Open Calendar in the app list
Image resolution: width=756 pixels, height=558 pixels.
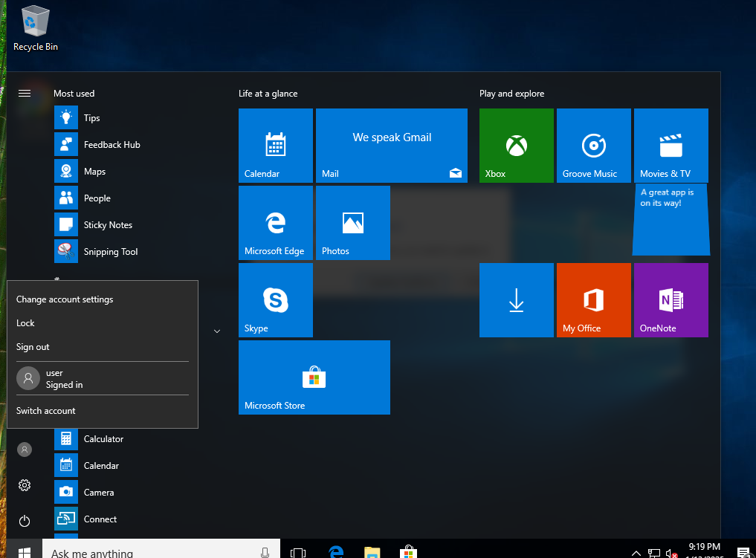coord(101,465)
